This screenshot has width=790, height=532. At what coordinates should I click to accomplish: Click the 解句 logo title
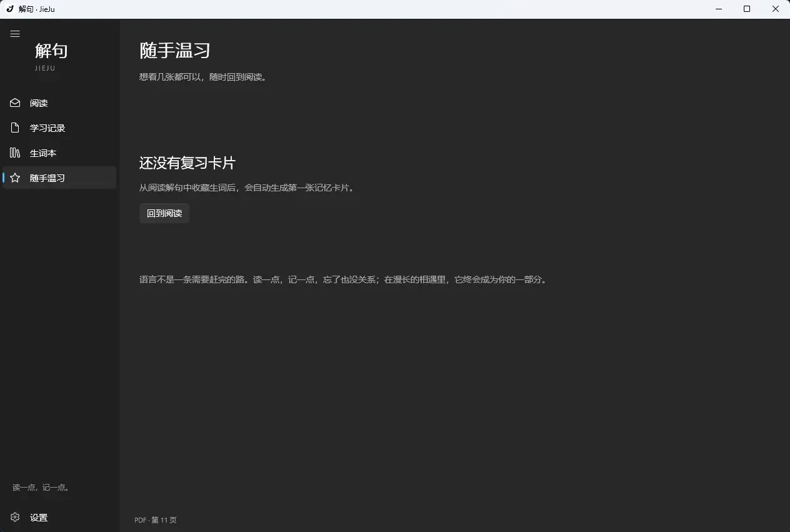pos(51,51)
